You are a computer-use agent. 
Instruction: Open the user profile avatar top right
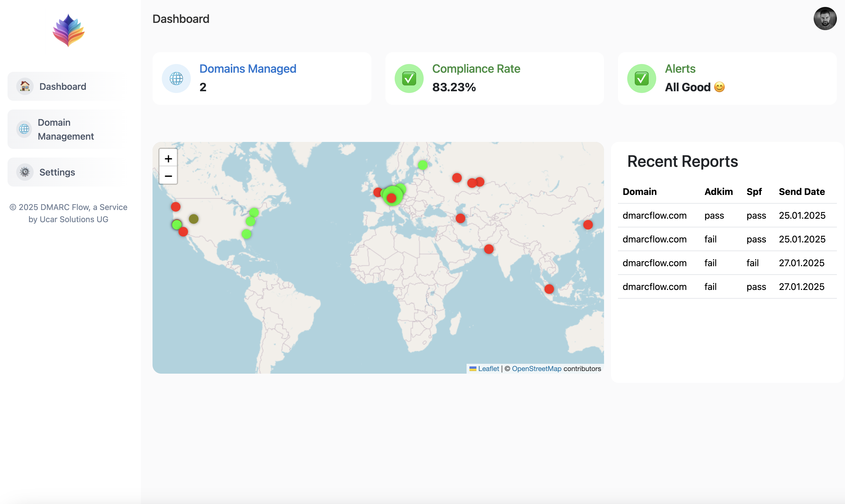[x=825, y=19]
